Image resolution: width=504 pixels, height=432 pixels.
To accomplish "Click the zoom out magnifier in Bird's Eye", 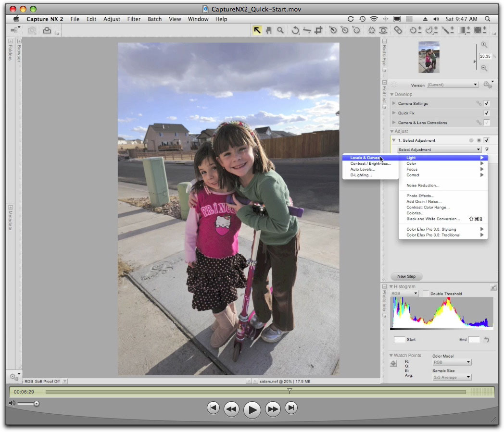I will [484, 68].
